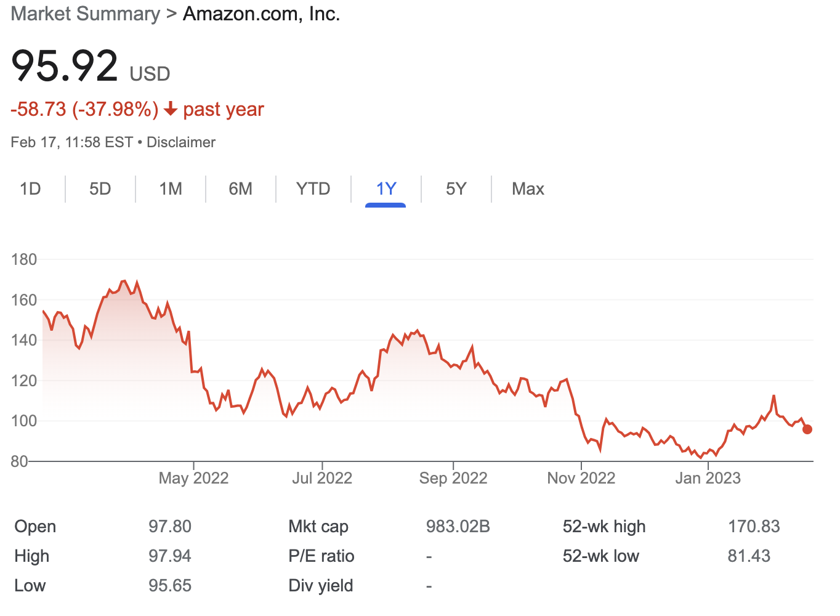Open the Market Summary page

click(x=84, y=14)
